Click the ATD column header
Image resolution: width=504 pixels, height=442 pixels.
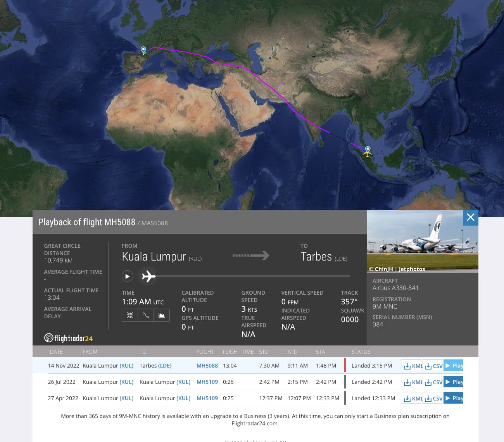pyautogui.click(x=292, y=352)
